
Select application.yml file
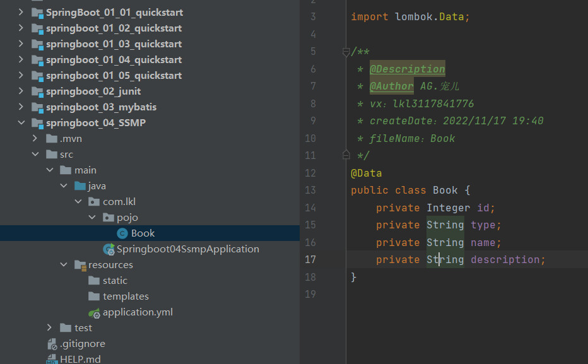coord(138,312)
